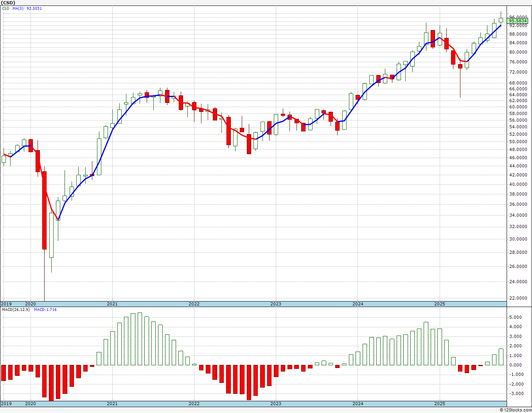The width and height of the screenshot is (532, 413).
Task: Click the rightmost green MACD histogram bar
Action: 501,357
